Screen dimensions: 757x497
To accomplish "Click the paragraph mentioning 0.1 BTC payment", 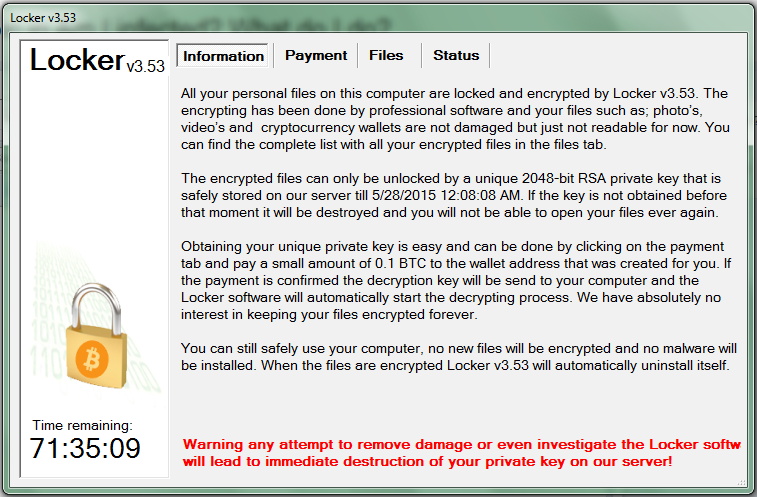I will tap(456, 281).
